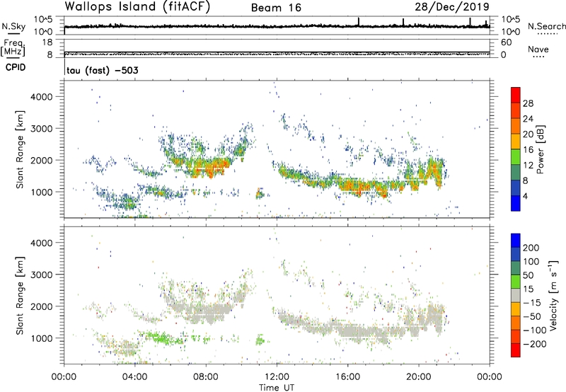Click the 'Wallops Island (fitACF)' title text
Viewport: 566px width, 392px height.
click(137, 6)
